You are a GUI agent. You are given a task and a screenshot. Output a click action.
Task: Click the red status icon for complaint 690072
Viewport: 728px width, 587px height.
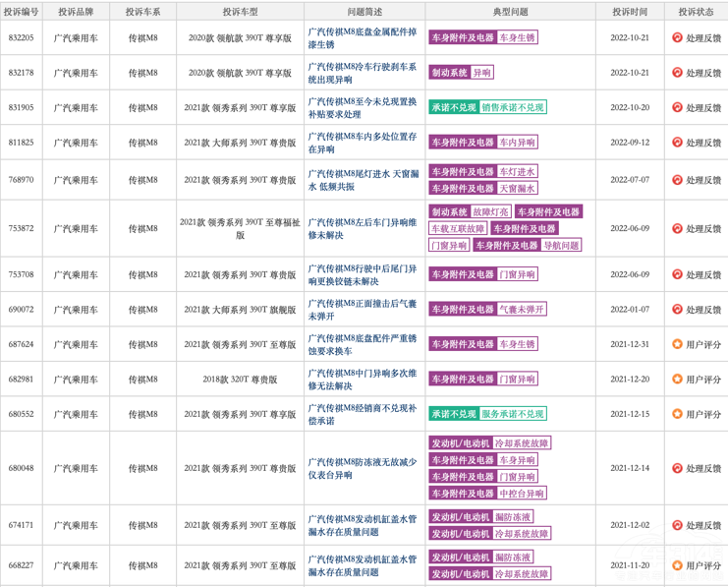[x=677, y=310]
